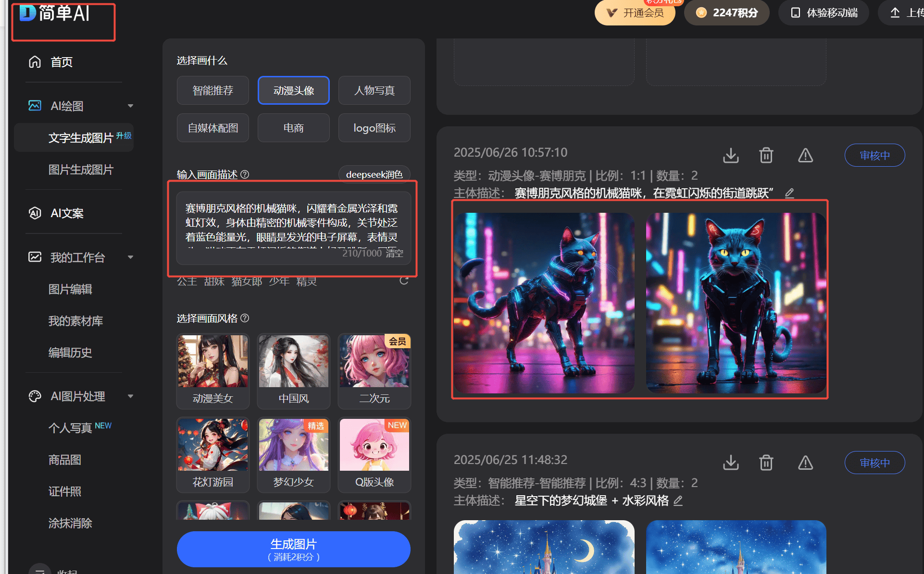Collapse the AI绘图 menu arrow
Image resolution: width=924 pixels, height=574 pixels.
(130, 106)
